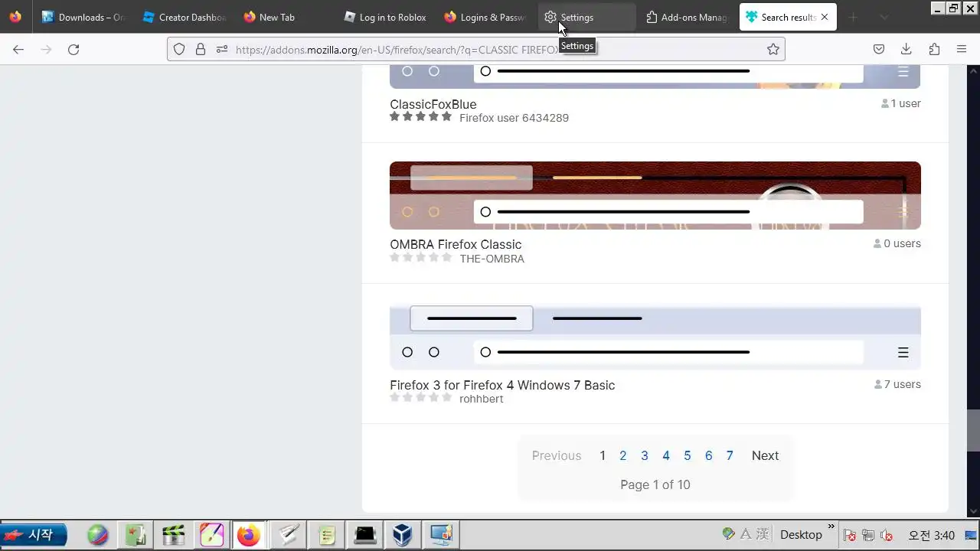This screenshot has width=980, height=551.
Task: Switch to Logins & Passwords tab
Action: click(x=485, y=17)
